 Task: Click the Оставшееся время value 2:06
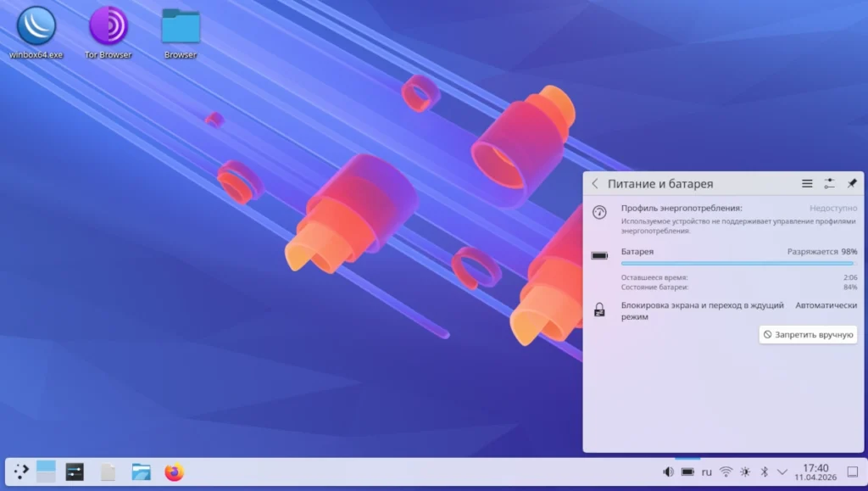[850, 278]
